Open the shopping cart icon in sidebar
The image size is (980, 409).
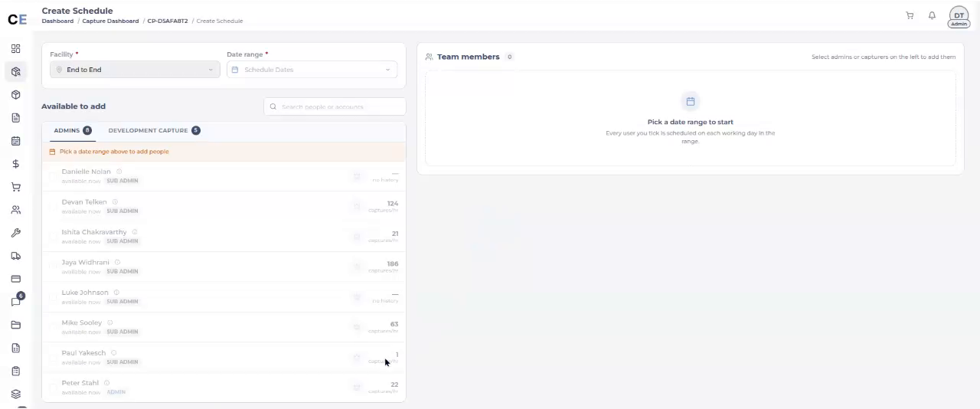15,187
